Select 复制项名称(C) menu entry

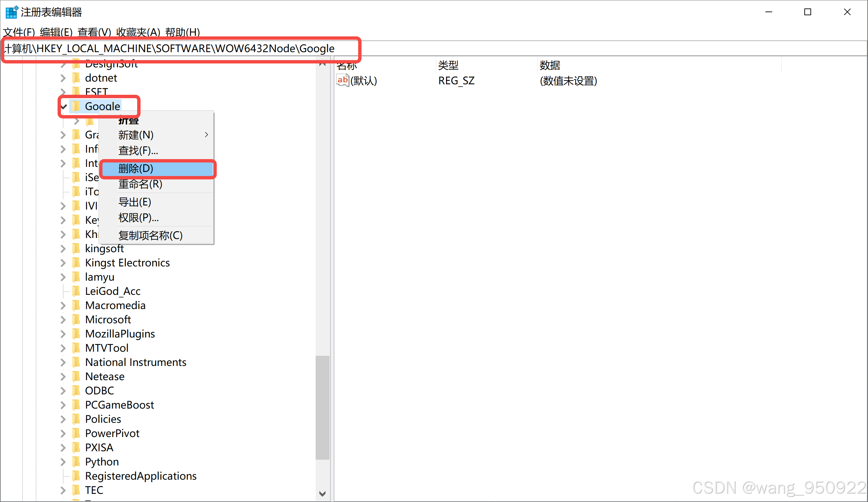point(150,235)
